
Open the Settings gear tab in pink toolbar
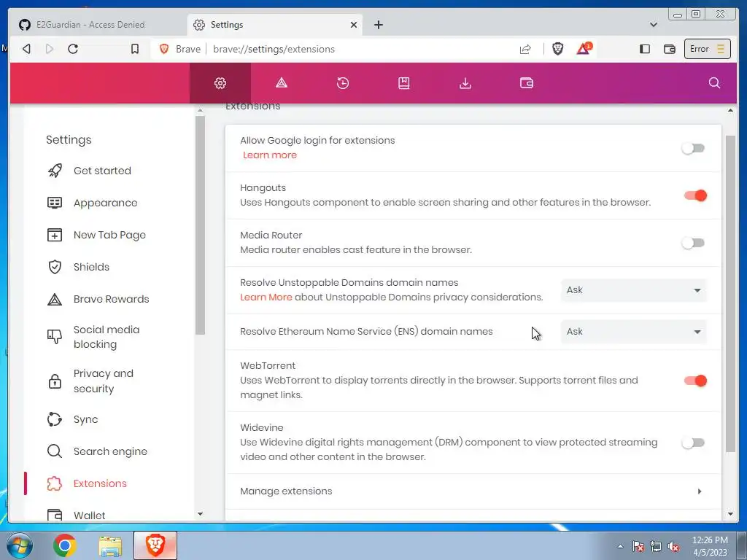[x=220, y=83]
